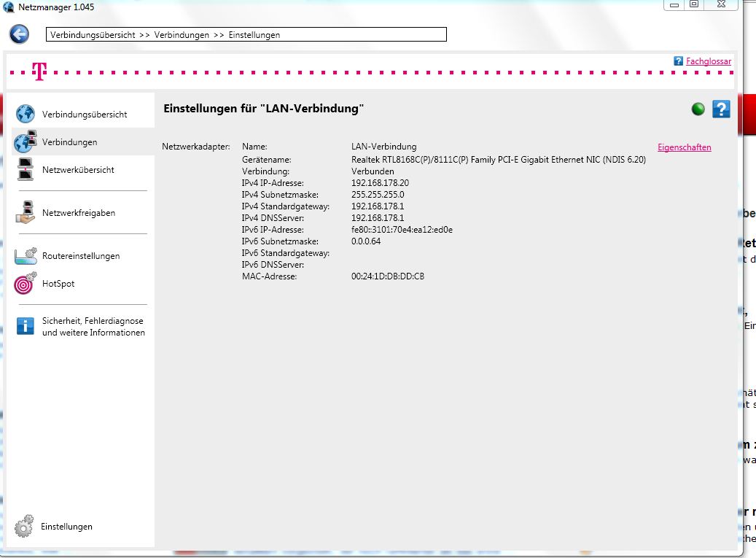Switch to Routereinstellungen

click(x=81, y=255)
